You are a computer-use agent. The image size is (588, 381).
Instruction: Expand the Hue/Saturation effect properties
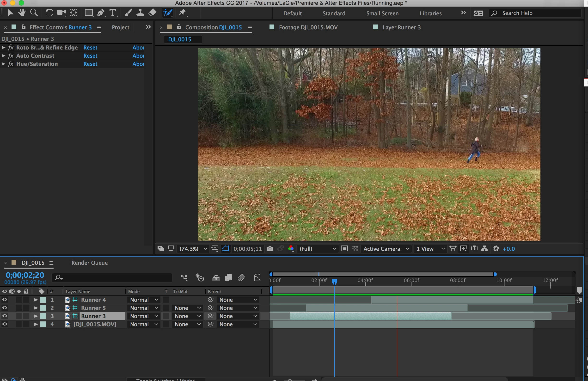click(3, 64)
